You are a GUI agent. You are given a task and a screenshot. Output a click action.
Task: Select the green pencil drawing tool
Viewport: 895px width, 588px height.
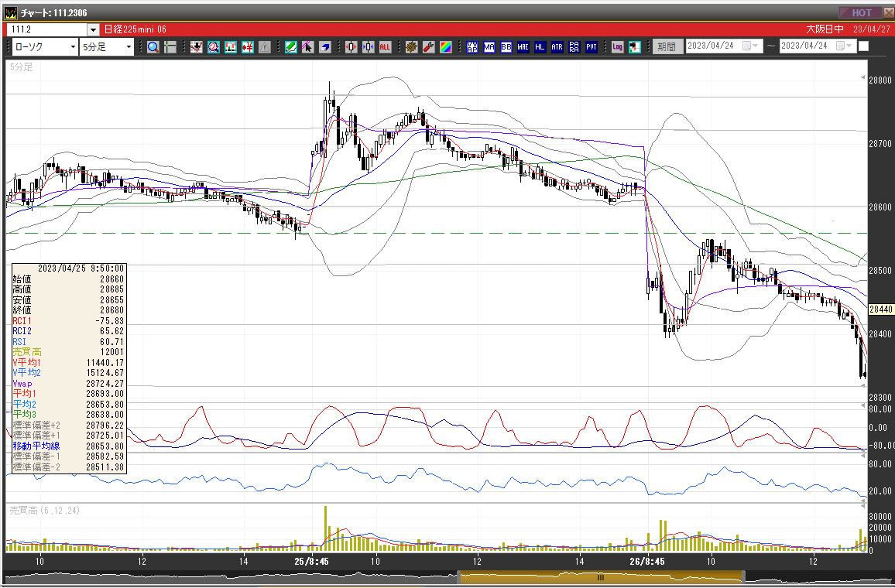291,47
